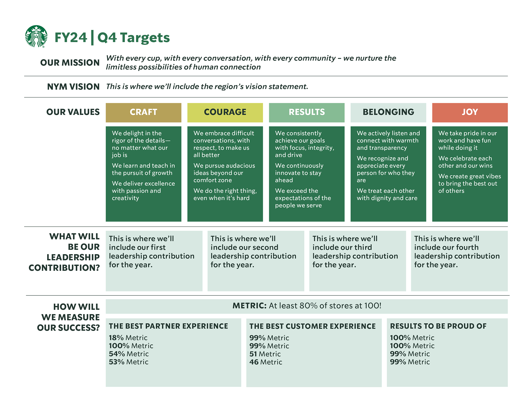This screenshot has width=532, height=411.
Task: Select The Best Customer Experience heading
Action: tap(312, 327)
